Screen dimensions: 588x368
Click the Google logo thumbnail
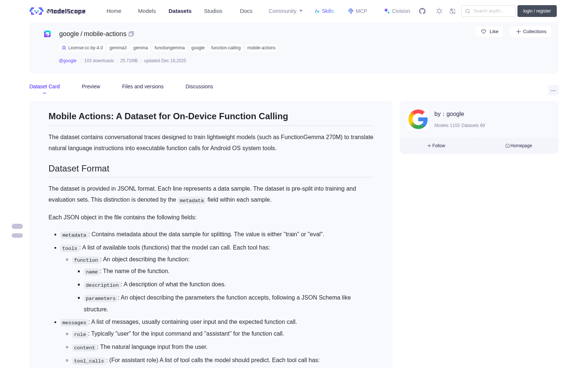pos(418,119)
